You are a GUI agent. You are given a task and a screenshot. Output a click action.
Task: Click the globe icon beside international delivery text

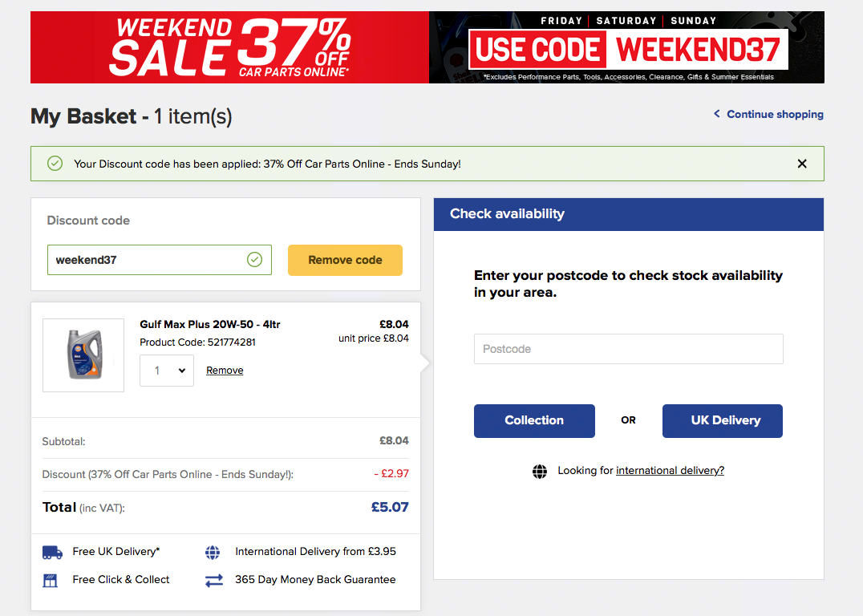click(539, 471)
